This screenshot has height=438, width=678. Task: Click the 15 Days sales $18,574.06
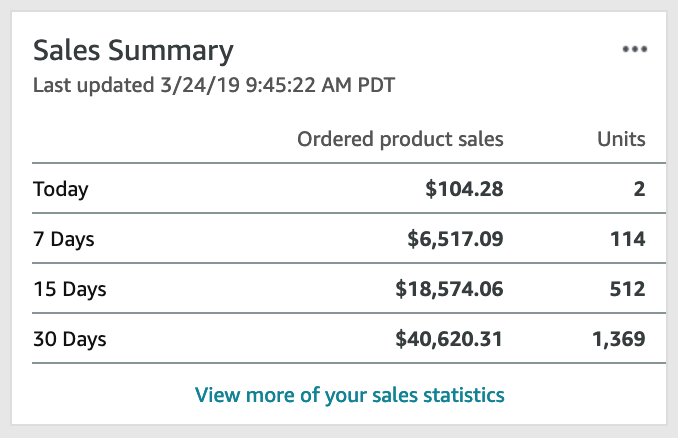tap(449, 289)
